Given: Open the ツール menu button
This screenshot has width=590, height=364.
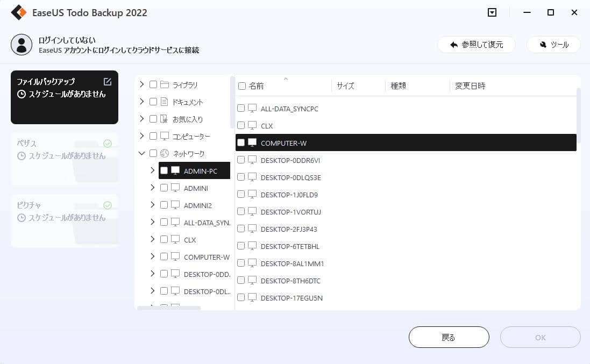Looking at the screenshot, I should pos(553,45).
